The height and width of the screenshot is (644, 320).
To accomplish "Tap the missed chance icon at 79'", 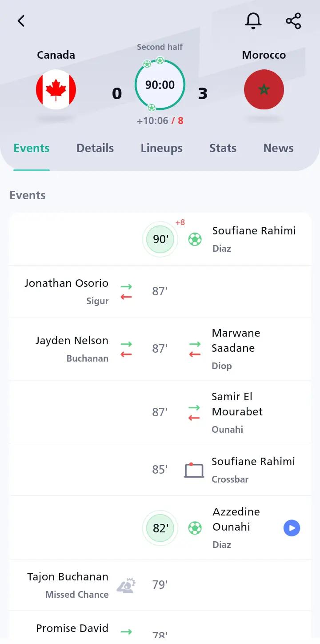I will (x=126, y=585).
